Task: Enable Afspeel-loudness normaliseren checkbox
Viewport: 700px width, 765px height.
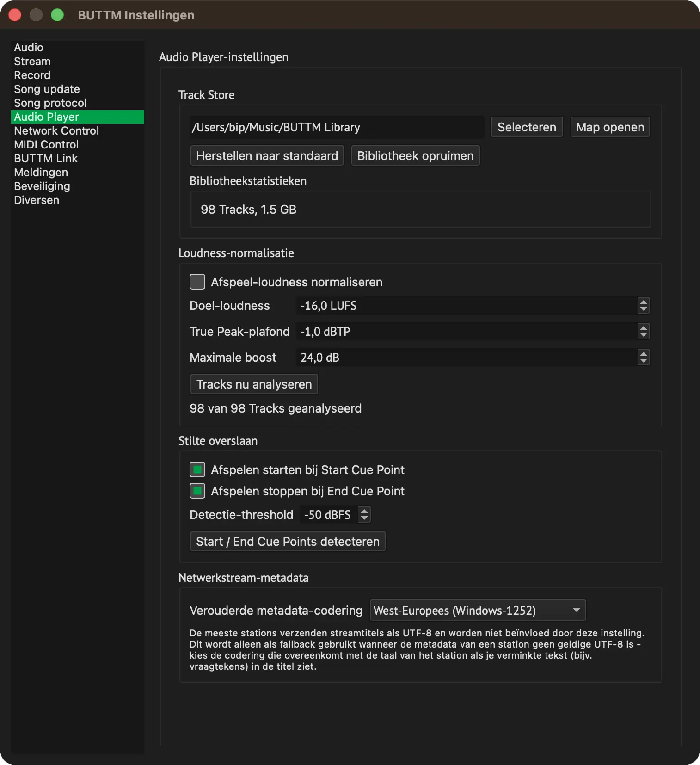Action: pos(197,282)
